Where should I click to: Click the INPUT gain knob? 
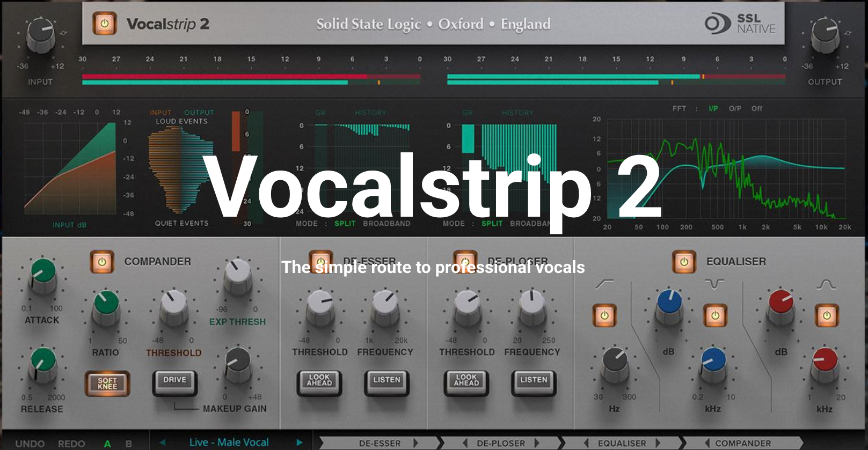pyautogui.click(x=40, y=34)
